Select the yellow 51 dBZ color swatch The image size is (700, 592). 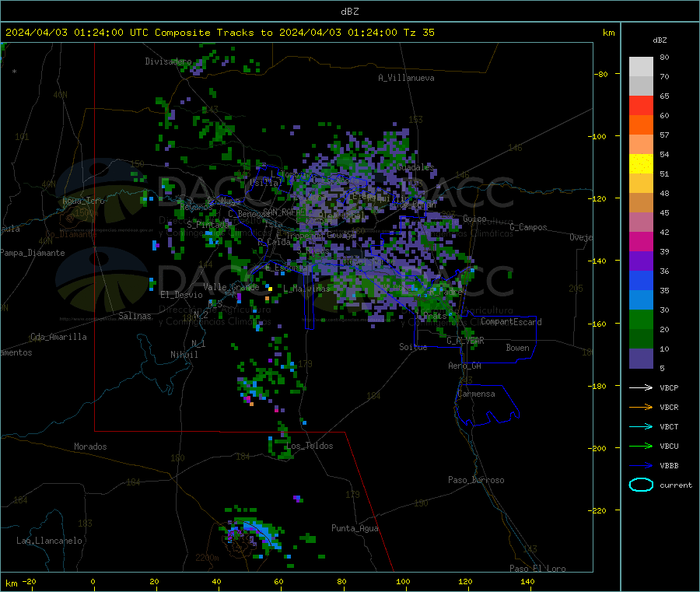pyautogui.click(x=641, y=164)
